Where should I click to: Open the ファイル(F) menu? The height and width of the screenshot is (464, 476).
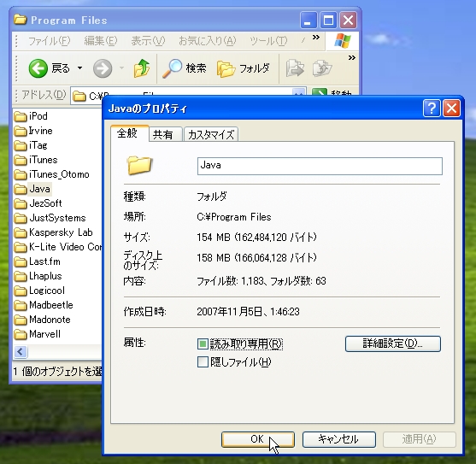pyautogui.click(x=49, y=41)
